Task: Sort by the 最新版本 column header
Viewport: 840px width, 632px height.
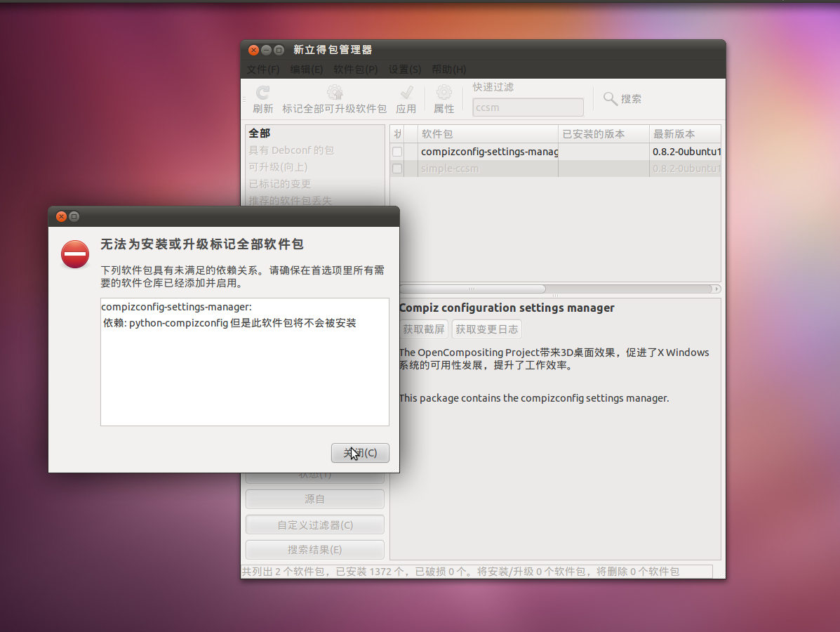Action: [x=685, y=134]
